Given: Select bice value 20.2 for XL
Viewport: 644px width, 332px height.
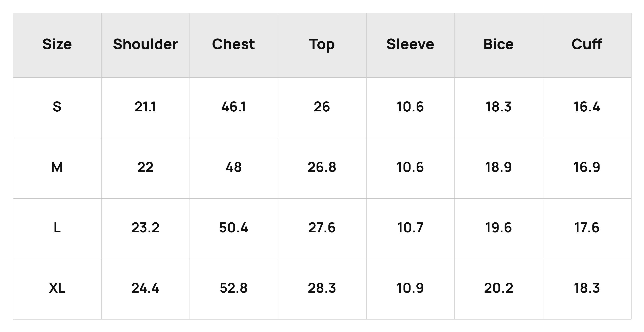Looking at the screenshot, I should pyautogui.click(x=498, y=288).
